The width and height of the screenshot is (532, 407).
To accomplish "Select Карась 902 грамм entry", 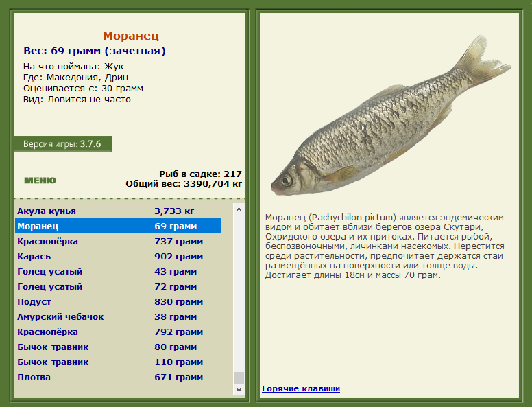I will tap(118, 256).
